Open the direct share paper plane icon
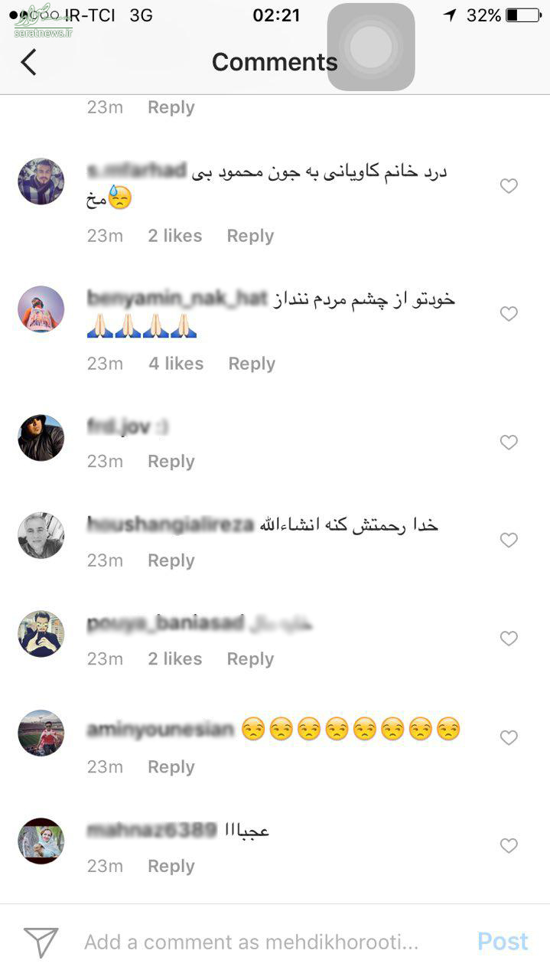Image resolution: width=550 pixels, height=980 pixels. click(x=41, y=942)
